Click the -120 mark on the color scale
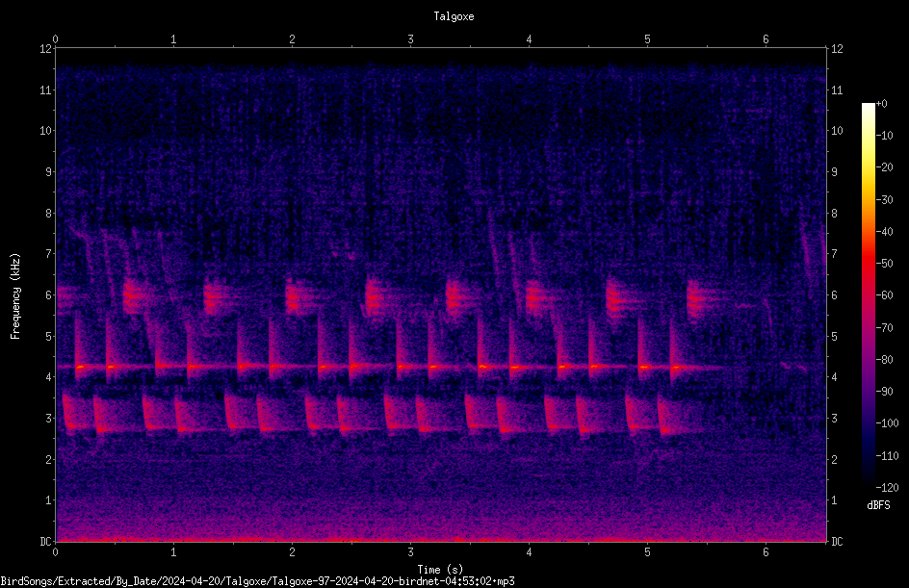This screenshot has width=909, height=588. 887,487
